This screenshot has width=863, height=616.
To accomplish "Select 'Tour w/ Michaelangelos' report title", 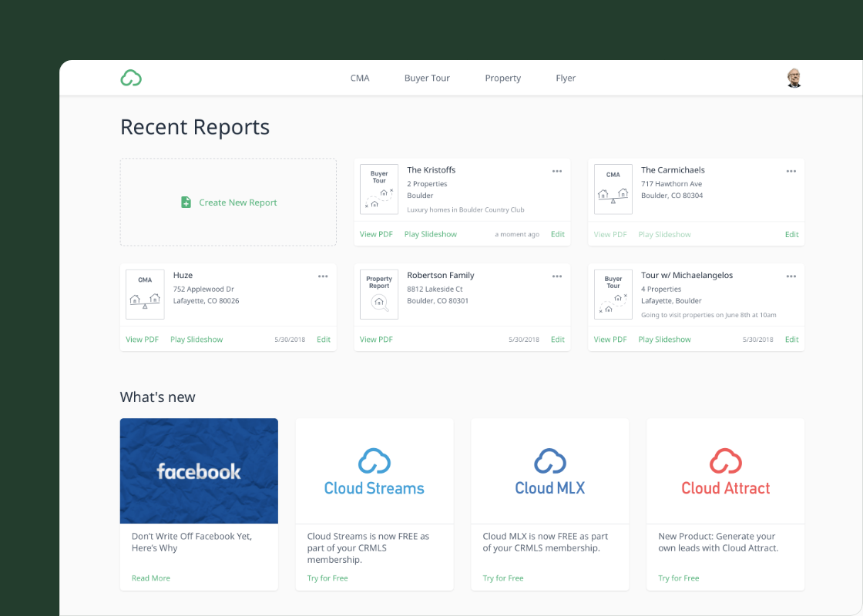I will coord(687,275).
